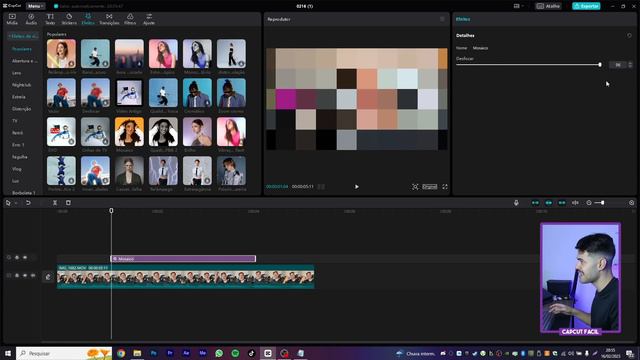Click the timeline zoom out icon

(589, 203)
